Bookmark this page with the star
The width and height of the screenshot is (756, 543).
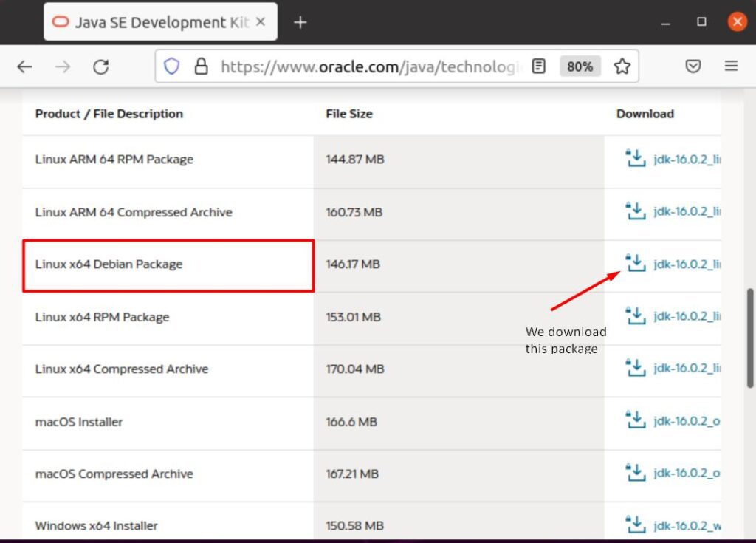622,66
